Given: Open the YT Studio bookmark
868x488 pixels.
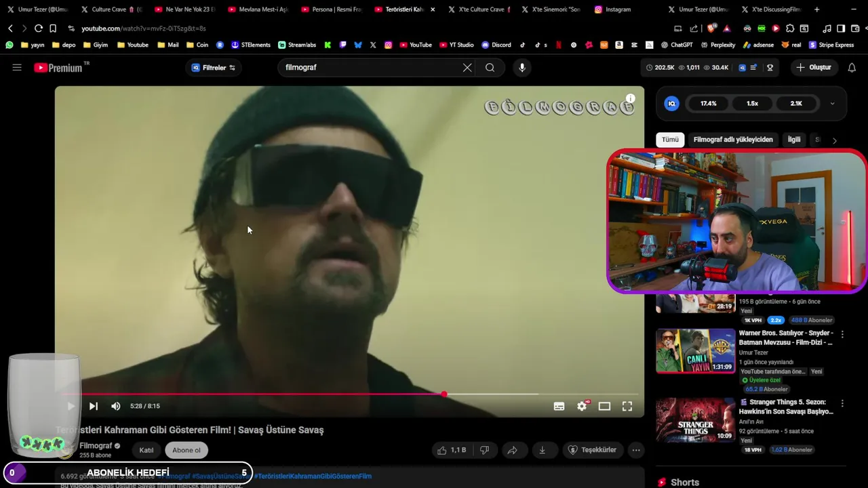Looking at the screenshot, I should [x=456, y=45].
